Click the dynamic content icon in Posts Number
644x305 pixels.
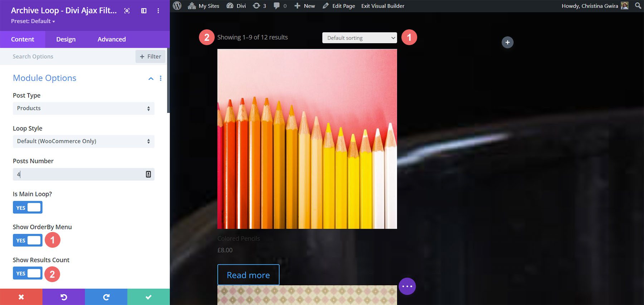pos(148,174)
